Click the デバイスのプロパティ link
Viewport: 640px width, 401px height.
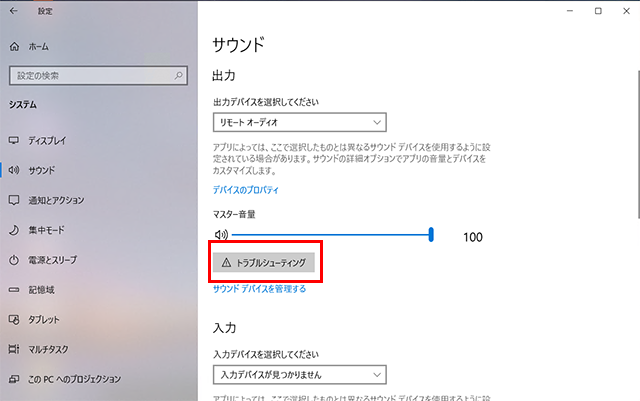pyautogui.click(x=246, y=190)
